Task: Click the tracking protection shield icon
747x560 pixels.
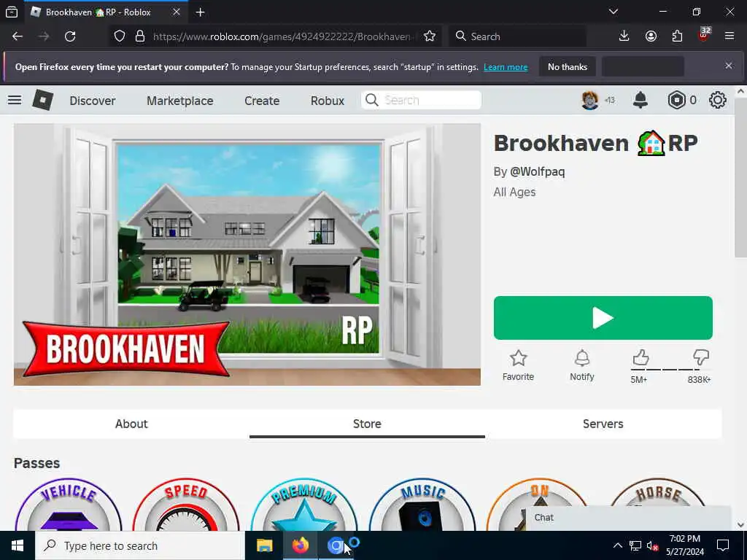Action: (120, 36)
